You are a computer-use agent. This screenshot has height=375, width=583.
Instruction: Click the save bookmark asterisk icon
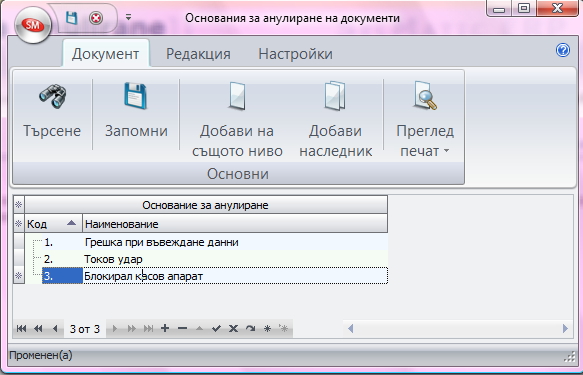click(x=267, y=329)
